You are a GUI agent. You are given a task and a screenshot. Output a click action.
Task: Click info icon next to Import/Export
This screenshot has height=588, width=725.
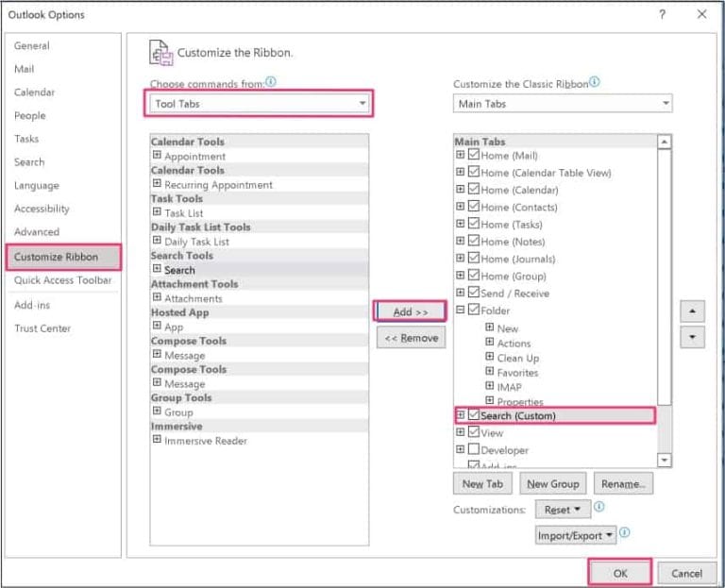point(624,533)
